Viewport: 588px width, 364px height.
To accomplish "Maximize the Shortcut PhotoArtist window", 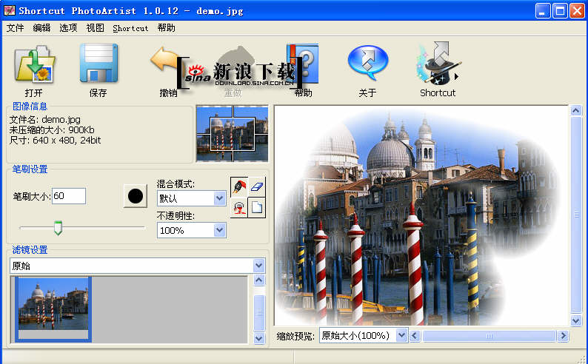I will point(560,11).
